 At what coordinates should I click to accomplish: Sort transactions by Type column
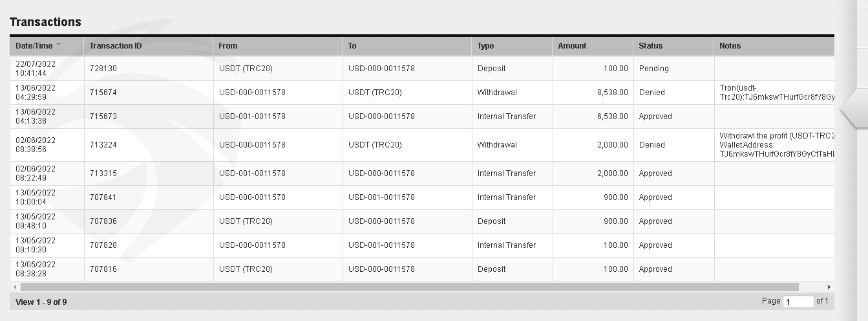(x=513, y=46)
